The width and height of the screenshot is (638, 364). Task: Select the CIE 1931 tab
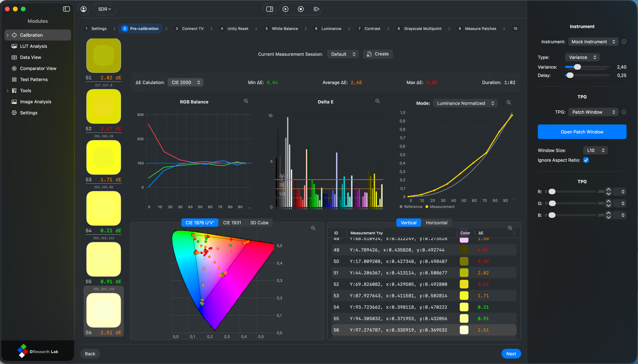coord(232,222)
